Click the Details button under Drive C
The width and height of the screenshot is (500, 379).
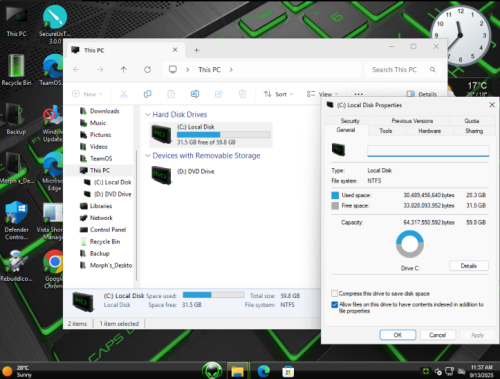click(x=469, y=266)
